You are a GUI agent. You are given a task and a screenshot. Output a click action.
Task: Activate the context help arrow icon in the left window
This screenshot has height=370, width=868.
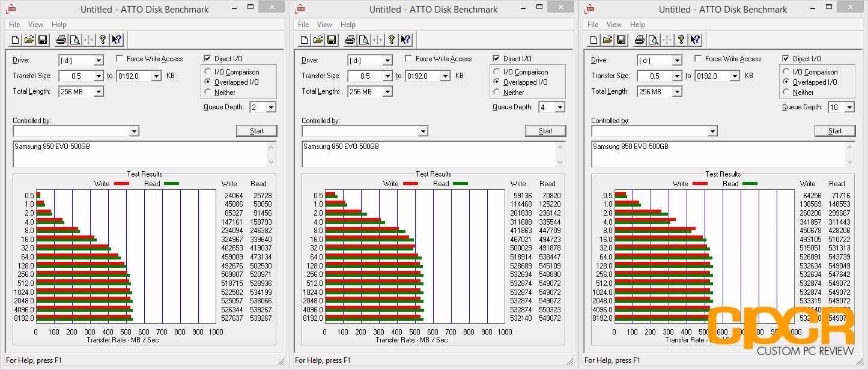pos(117,40)
